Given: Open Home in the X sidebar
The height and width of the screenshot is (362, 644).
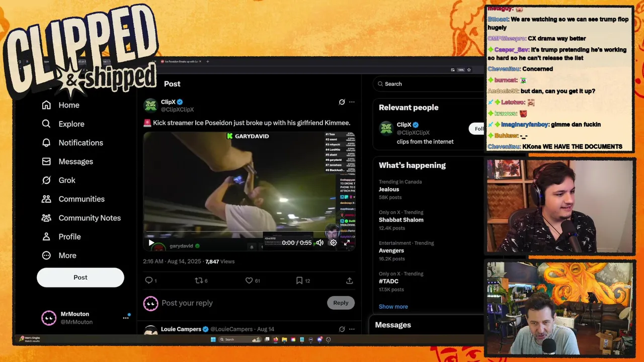Looking at the screenshot, I should click(60, 105).
